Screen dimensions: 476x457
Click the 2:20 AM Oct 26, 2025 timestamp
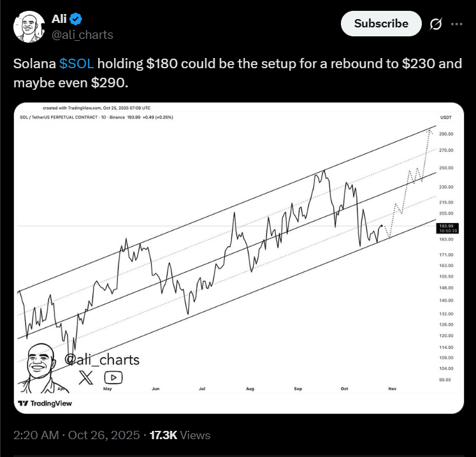tap(76, 435)
